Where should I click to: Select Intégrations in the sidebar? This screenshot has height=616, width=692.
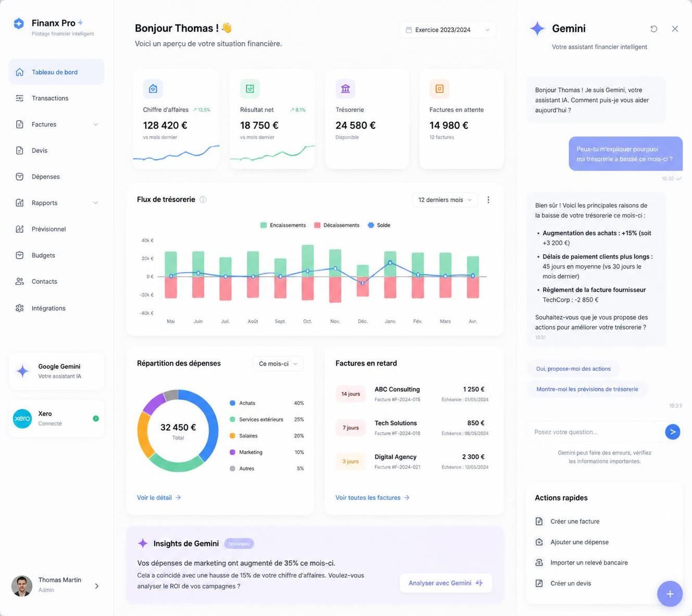pyautogui.click(x=56, y=308)
